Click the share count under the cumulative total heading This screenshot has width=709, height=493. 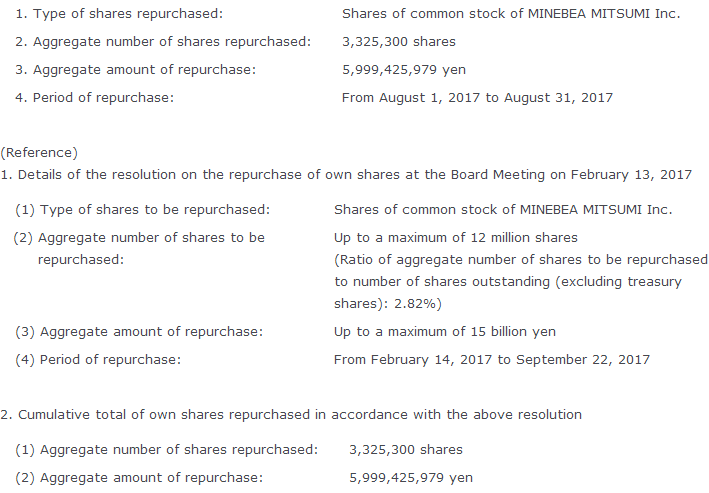click(406, 450)
